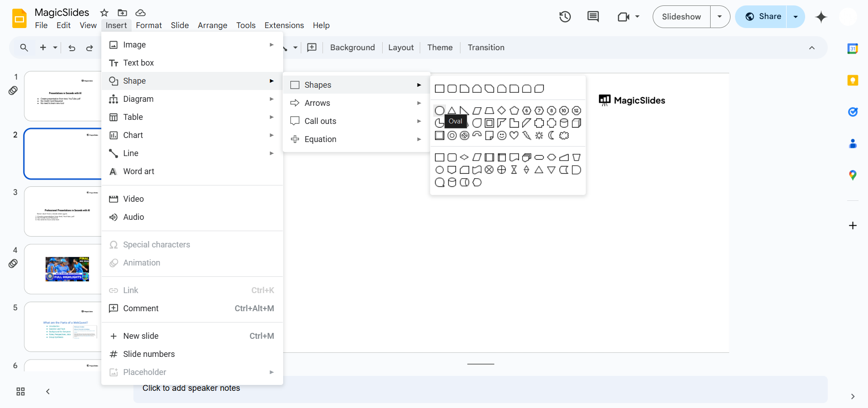Pick the lightning bolt shape
Image resolution: width=868 pixels, height=408 pixels.
point(526,135)
